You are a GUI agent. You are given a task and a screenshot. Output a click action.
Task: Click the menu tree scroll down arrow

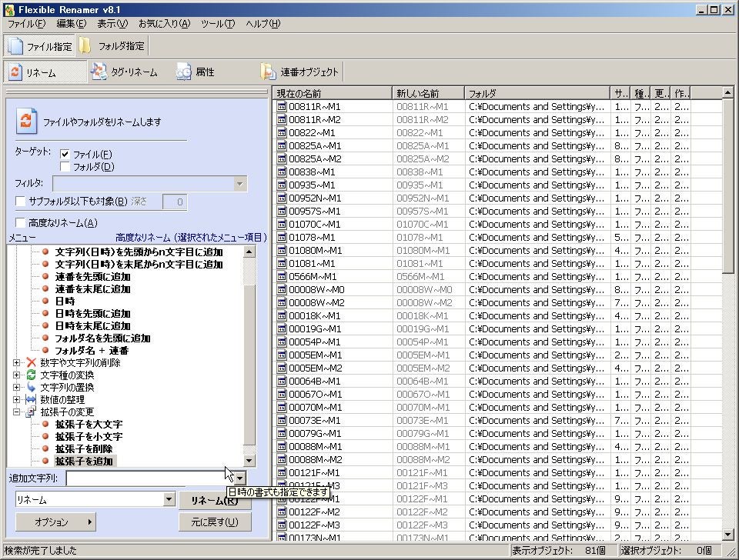click(x=249, y=461)
